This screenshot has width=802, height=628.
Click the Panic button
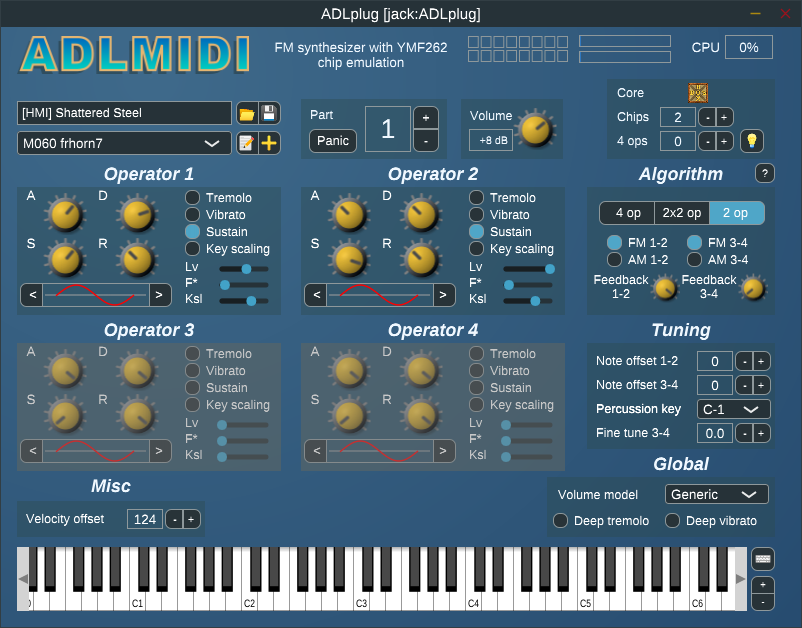coord(333,141)
